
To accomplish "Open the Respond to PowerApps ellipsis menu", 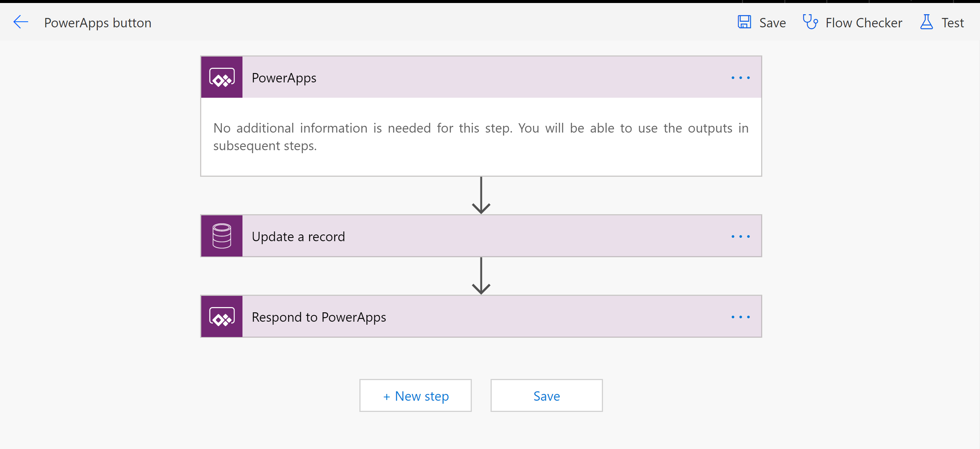I will point(740,317).
